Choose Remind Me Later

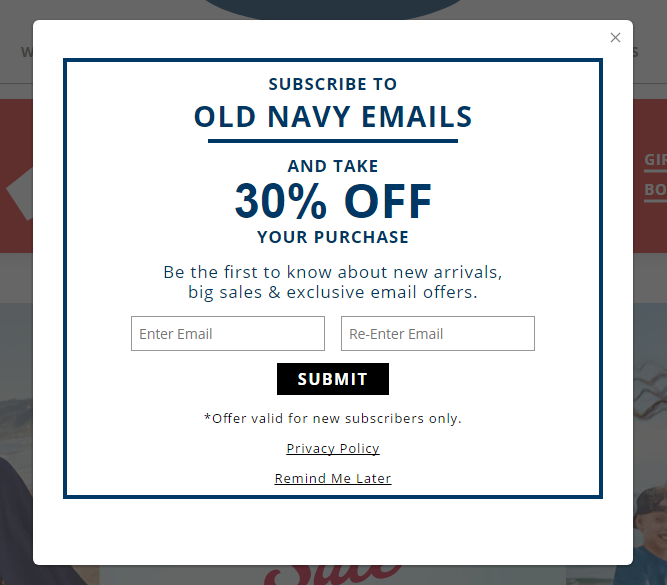click(333, 478)
